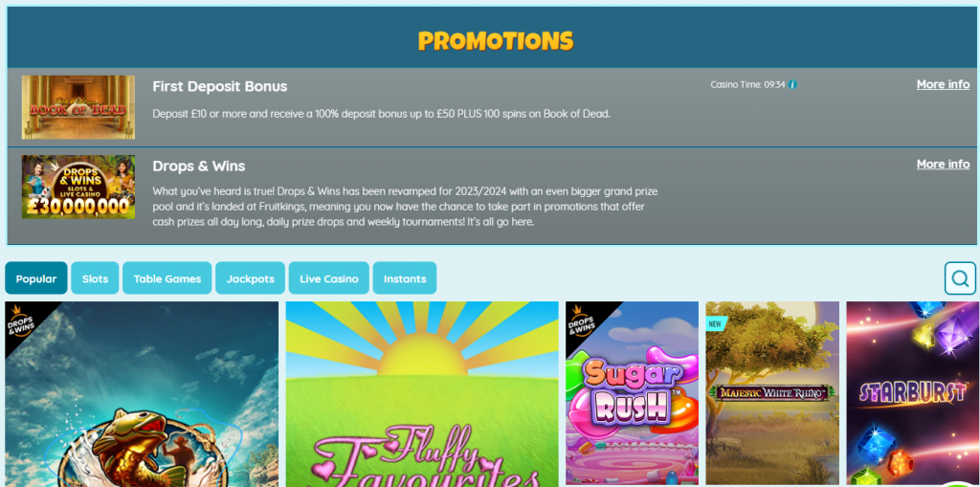
Task: Launch the Sugar Rush game tile
Action: [632, 393]
